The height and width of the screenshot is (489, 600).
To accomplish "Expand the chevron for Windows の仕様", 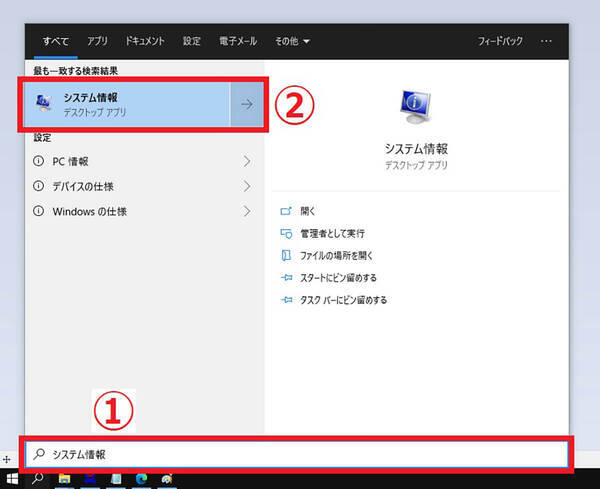I will (247, 211).
